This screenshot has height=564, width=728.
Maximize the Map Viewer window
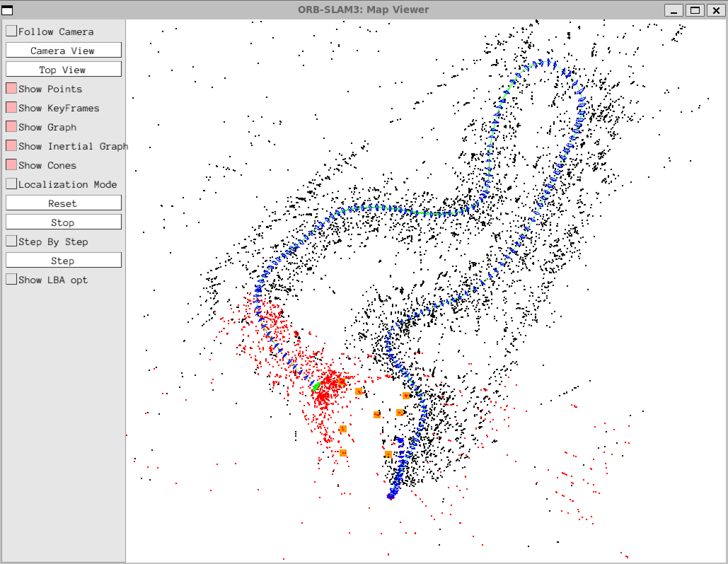pyautogui.click(x=695, y=10)
